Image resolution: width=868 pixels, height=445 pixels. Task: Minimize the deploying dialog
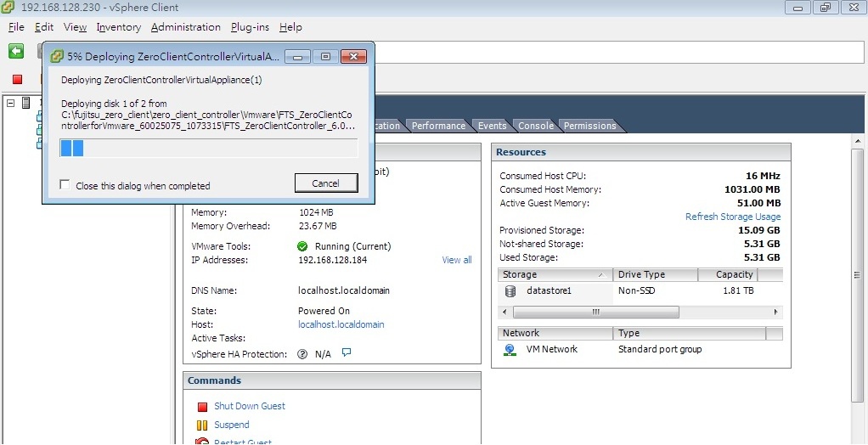[x=298, y=56]
